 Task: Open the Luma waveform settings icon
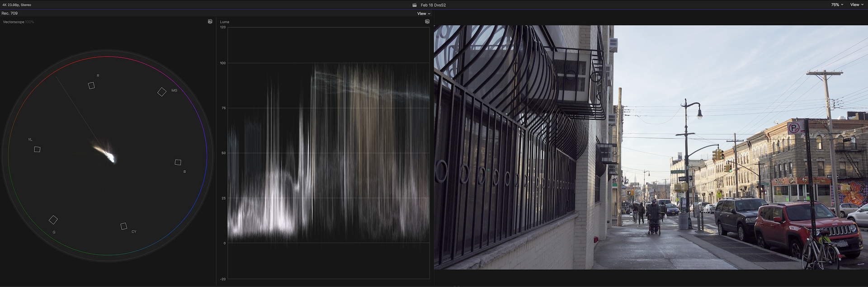pos(427,22)
